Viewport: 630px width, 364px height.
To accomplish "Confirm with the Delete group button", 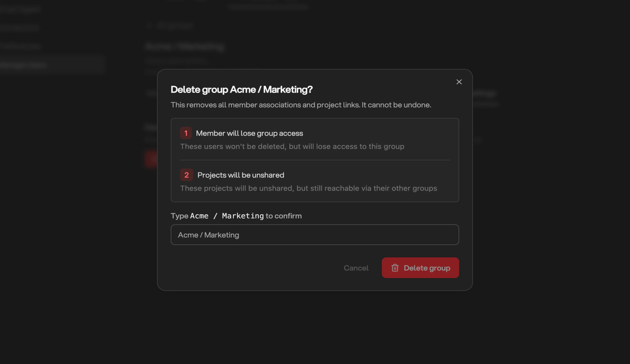I will [420, 268].
